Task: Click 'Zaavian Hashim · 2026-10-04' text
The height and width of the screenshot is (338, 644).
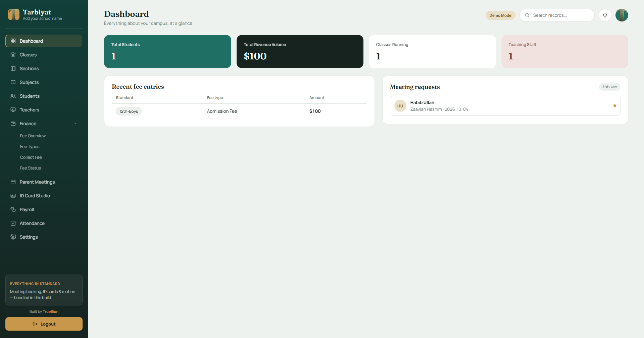Action: [439, 109]
